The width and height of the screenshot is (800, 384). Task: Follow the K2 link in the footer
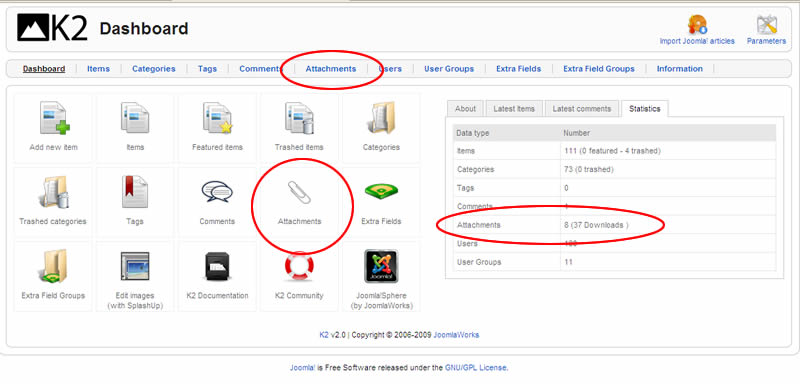[x=324, y=335]
